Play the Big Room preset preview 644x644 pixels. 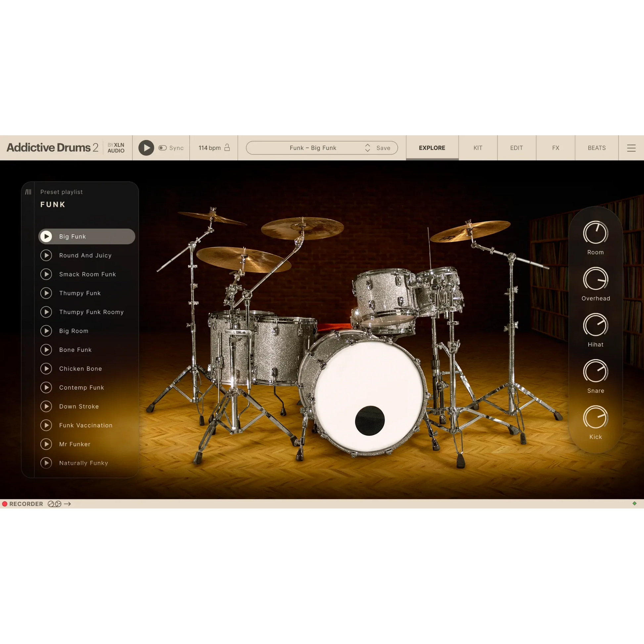pyautogui.click(x=46, y=331)
